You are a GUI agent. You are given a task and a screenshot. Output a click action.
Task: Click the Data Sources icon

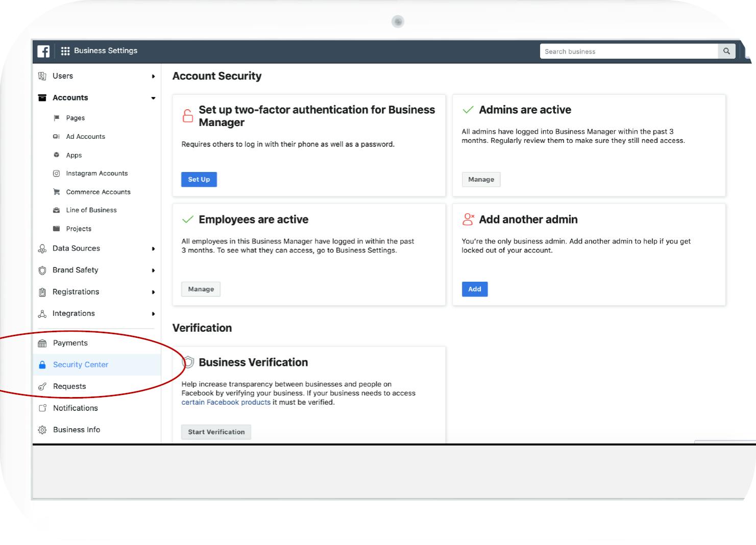42,249
